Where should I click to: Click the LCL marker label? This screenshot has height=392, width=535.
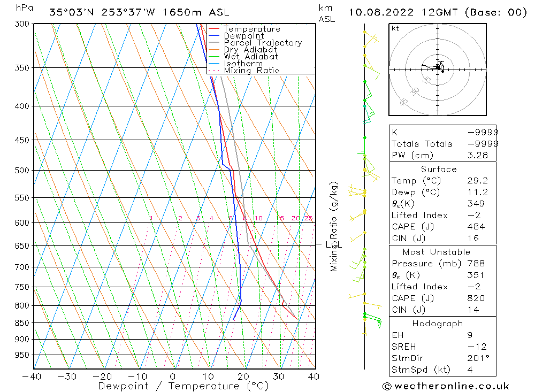[x=333, y=244]
